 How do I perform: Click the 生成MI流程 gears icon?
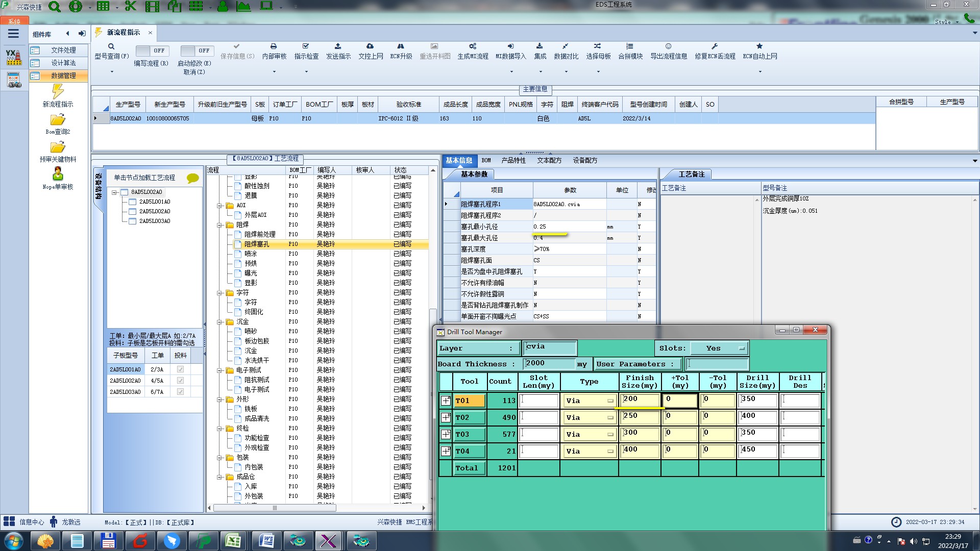pyautogui.click(x=473, y=46)
